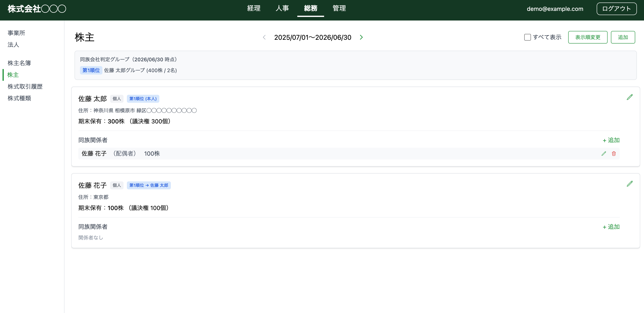Switch to the 人事 tab
The image size is (644, 313).
(282, 9)
